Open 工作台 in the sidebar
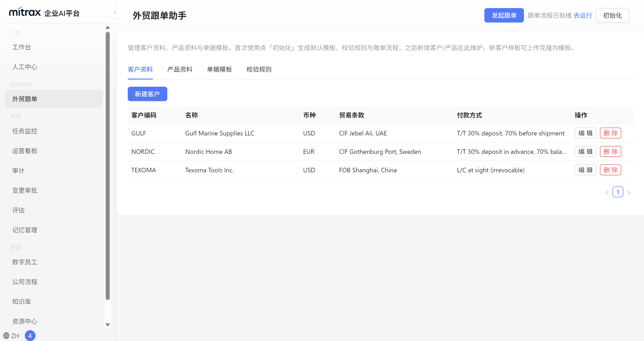Screen dimensions: 644x341 (x=54, y=47)
